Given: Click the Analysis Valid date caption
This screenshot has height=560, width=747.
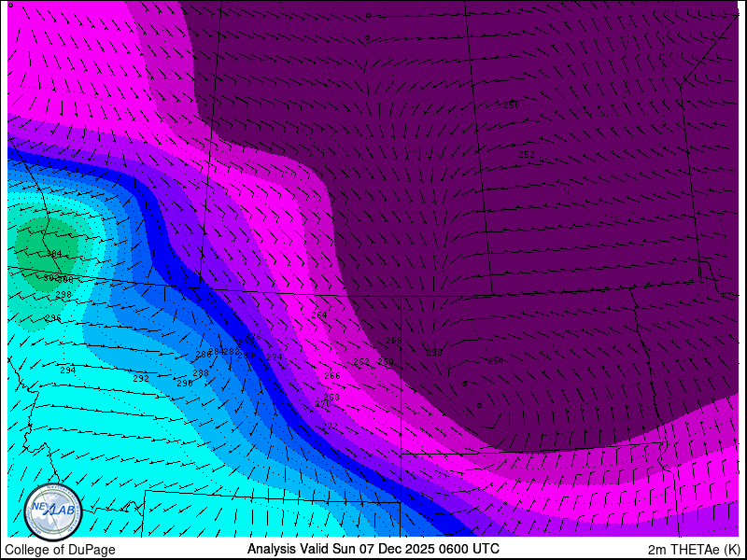Looking at the screenshot, I should tap(373, 549).
